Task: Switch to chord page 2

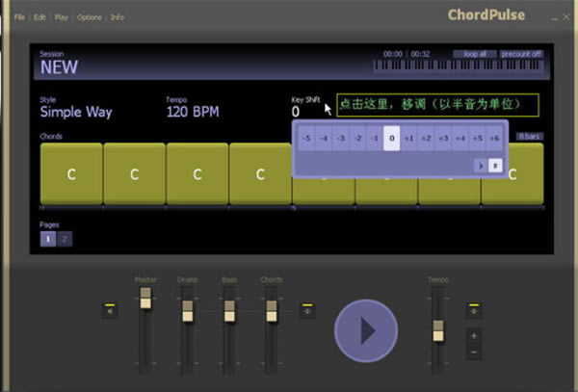Action: click(x=65, y=239)
